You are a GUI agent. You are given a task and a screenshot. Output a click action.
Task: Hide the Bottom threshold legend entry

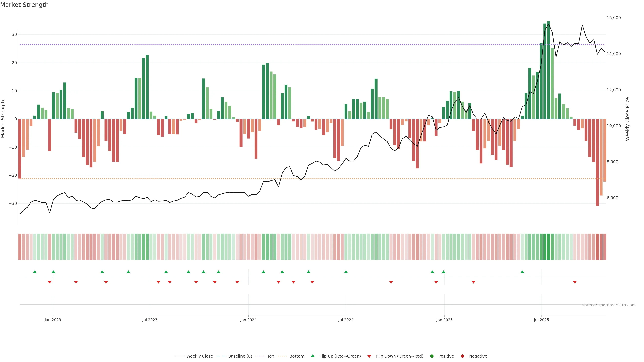click(297, 356)
